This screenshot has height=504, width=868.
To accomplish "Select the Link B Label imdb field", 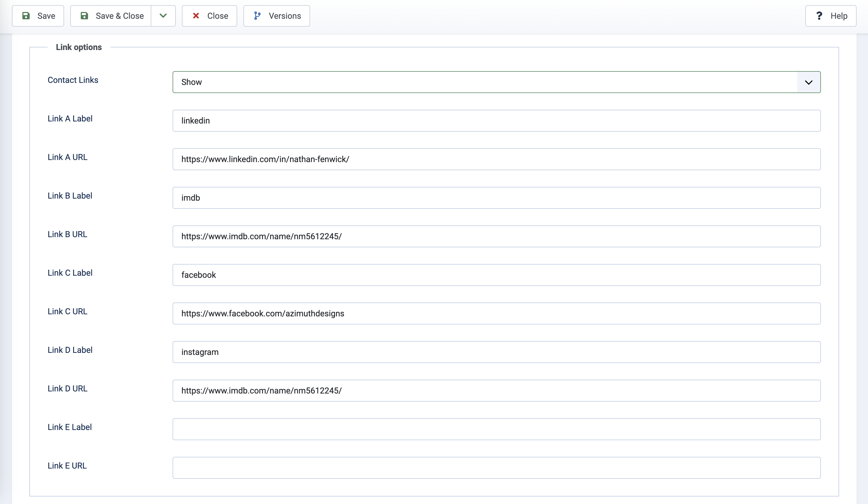I will 496,198.
